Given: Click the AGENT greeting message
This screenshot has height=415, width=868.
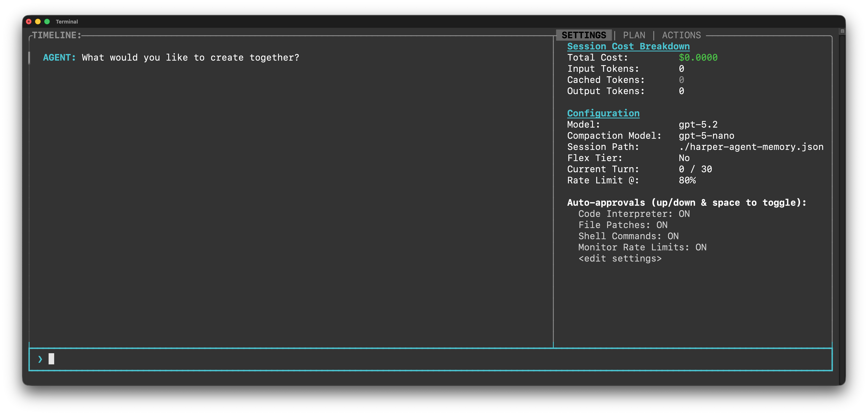Looking at the screenshot, I should (171, 57).
